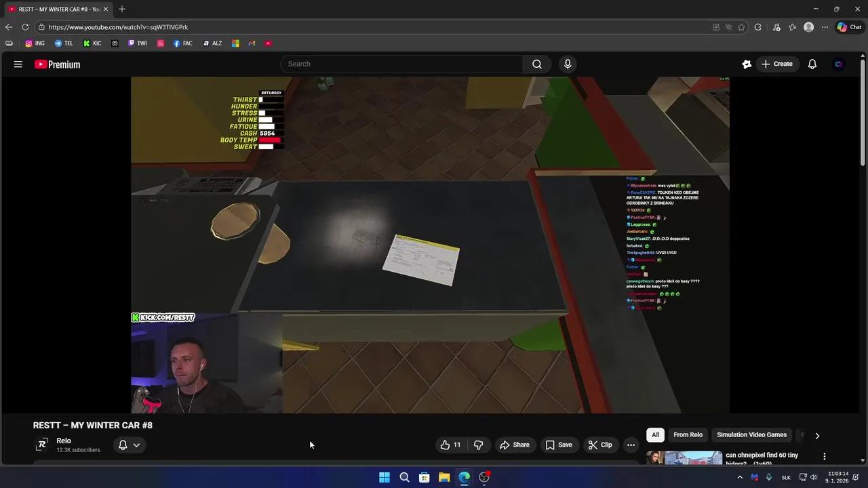This screenshot has width=868, height=488.
Task: Open the YouTube bookmark icon
Action: (269, 43)
